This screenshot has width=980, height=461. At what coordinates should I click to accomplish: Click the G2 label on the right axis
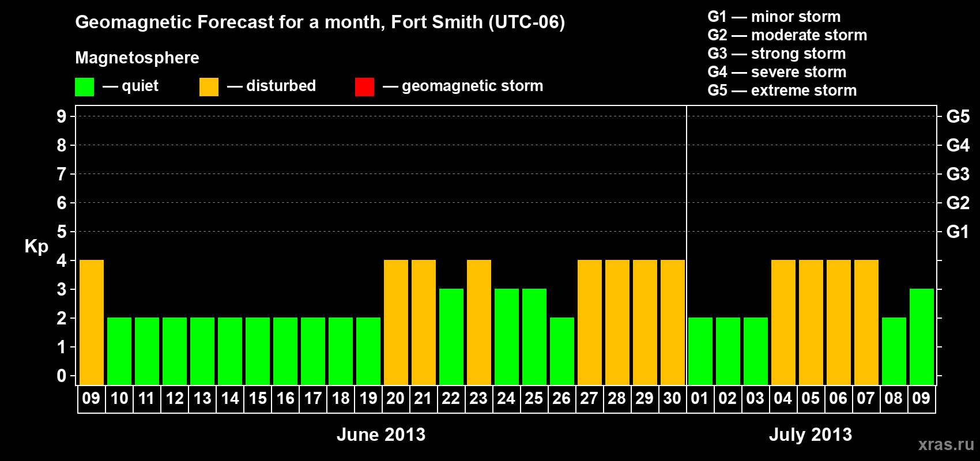click(x=958, y=203)
